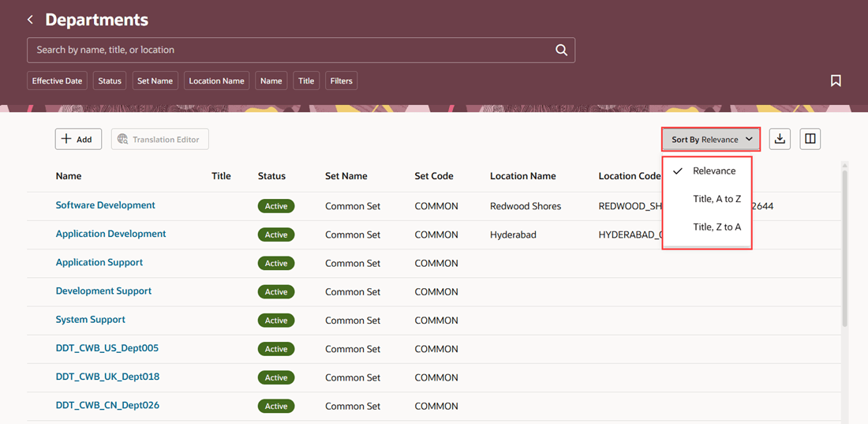This screenshot has height=424, width=868.
Task: Click the Departments page heading
Action: click(x=97, y=20)
